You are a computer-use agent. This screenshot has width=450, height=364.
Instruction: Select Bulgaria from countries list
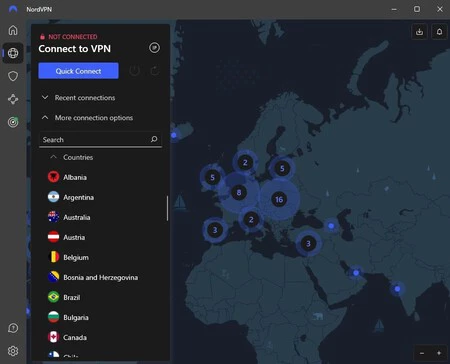click(76, 317)
